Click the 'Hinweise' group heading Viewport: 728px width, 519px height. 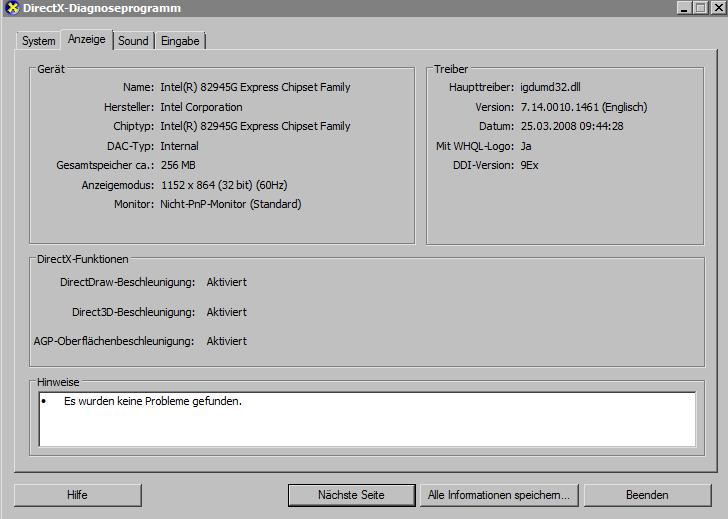coord(58,382)
